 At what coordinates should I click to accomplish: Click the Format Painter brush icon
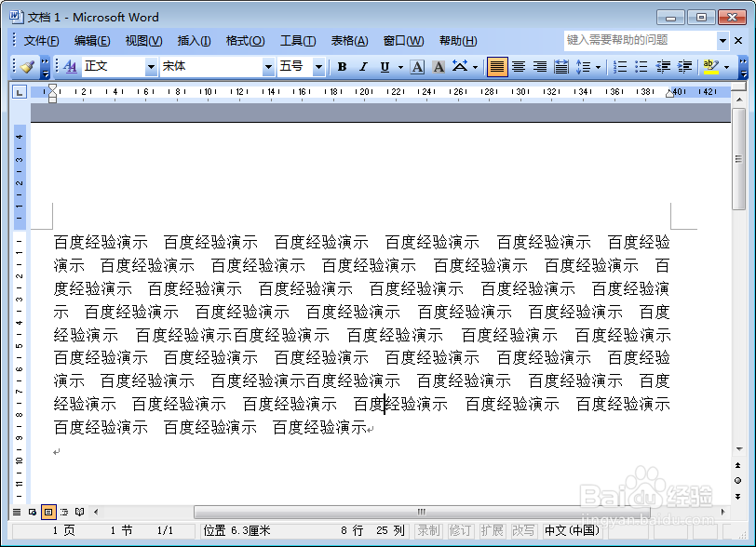coord(28,66)
